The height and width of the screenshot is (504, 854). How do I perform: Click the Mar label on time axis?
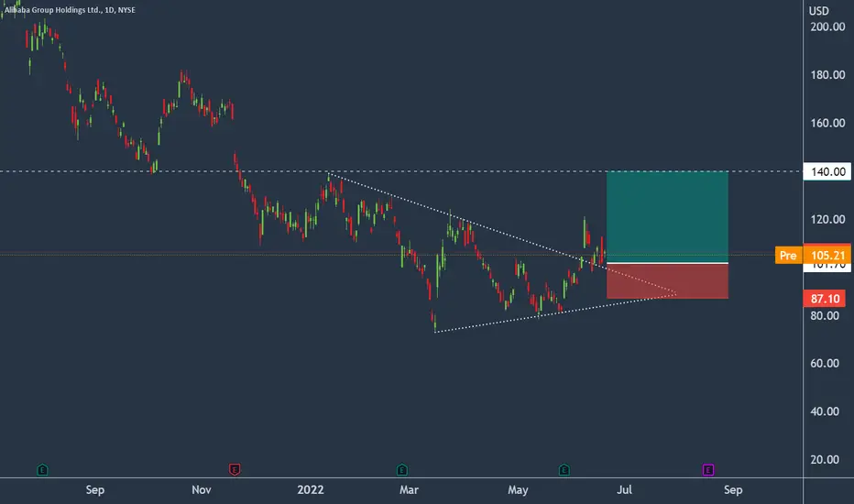[x=409, y=490]
